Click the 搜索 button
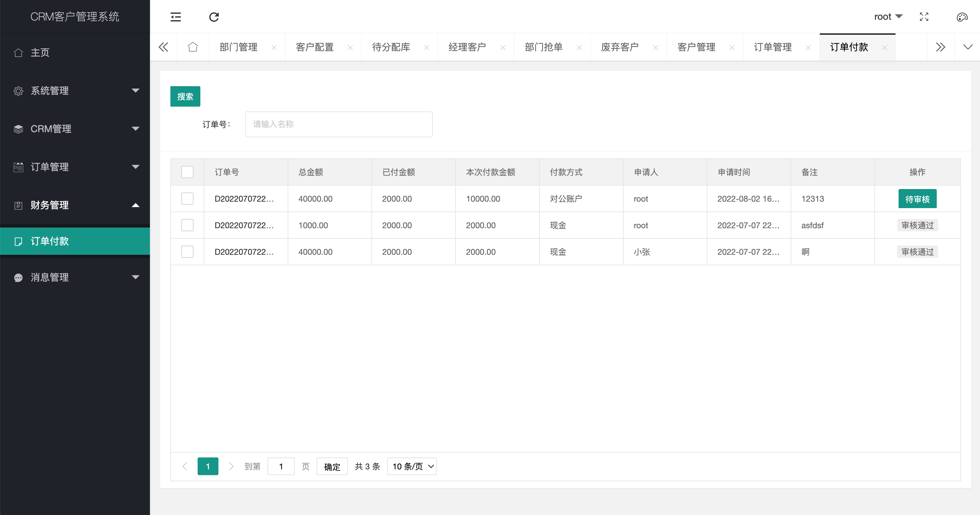The image size is (980, 515). click(185, 96)
